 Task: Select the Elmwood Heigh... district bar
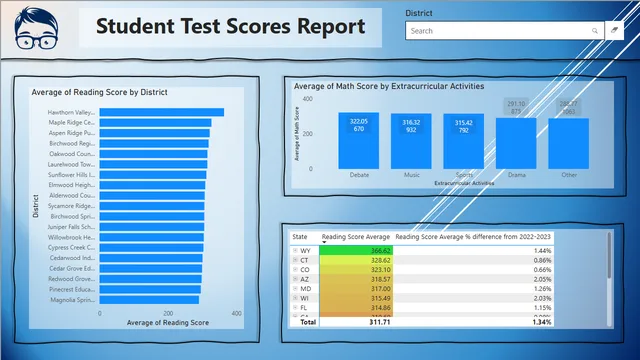(153, 185)
